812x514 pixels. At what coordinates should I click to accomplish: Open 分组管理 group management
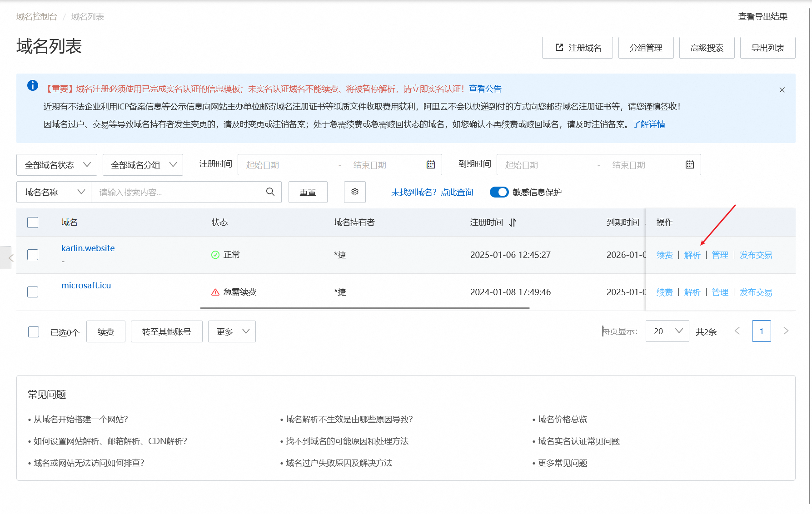point(646,48)
